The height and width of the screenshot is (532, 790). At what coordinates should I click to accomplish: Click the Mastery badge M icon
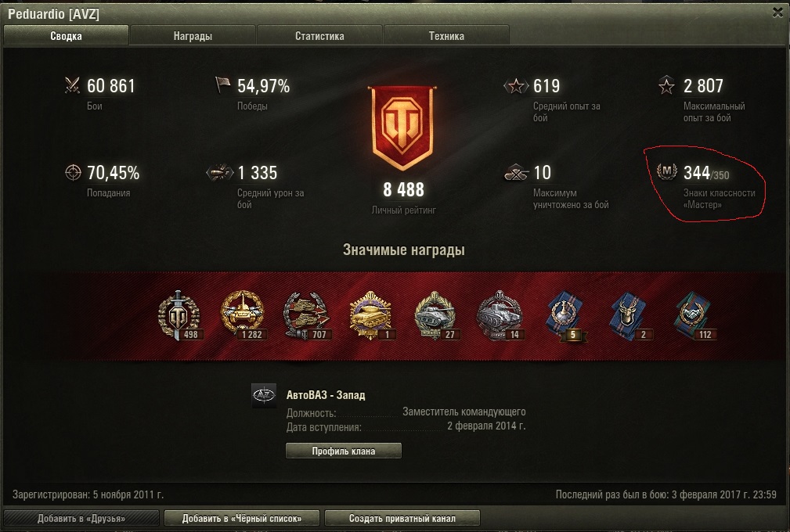(x=666, y=171)
